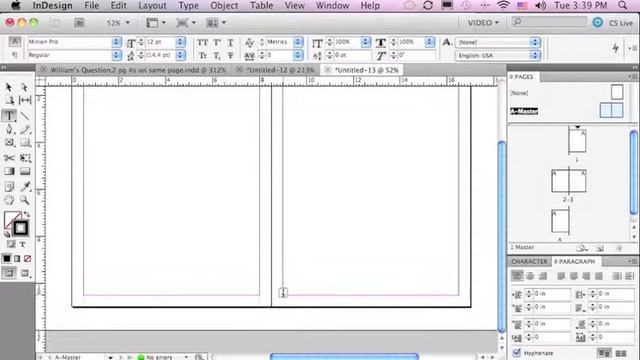Select the Gap tool
640x360 pixels.
pos(25,100)
